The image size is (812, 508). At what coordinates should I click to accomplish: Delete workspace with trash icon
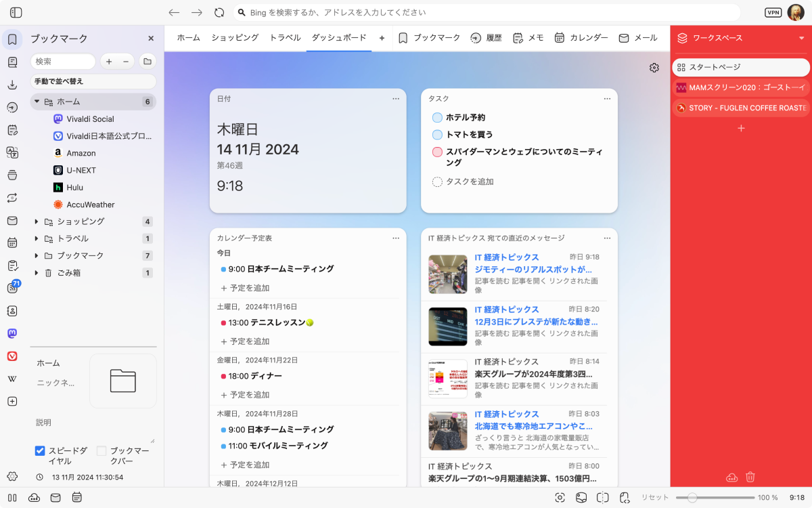point(750,477)
